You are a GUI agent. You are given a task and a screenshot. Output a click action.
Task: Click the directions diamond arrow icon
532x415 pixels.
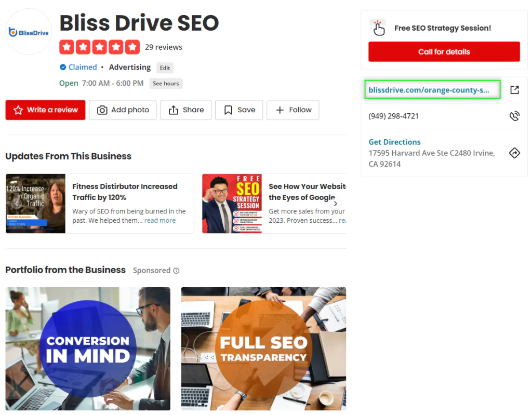pyautogui.click(x=514, y=153)
